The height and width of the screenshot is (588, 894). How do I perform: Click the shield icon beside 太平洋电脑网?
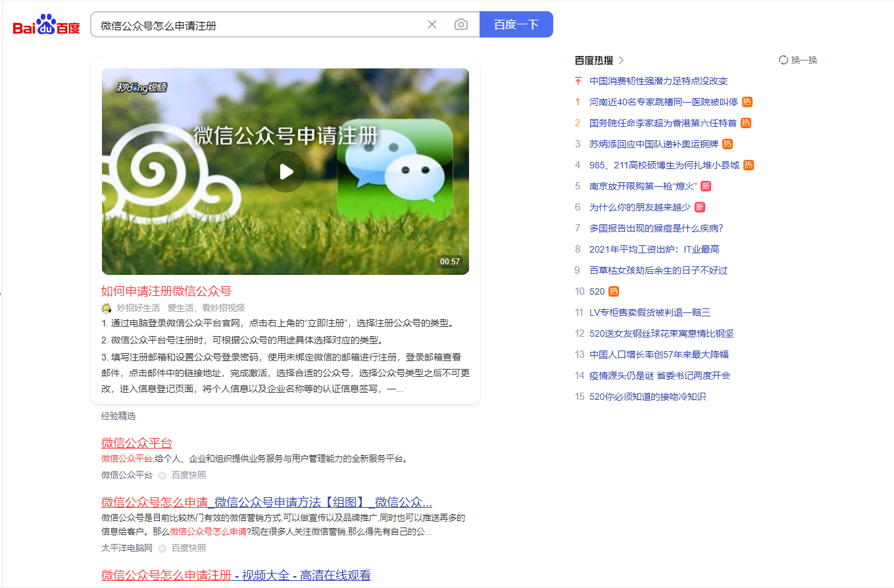tap(162, 549)
